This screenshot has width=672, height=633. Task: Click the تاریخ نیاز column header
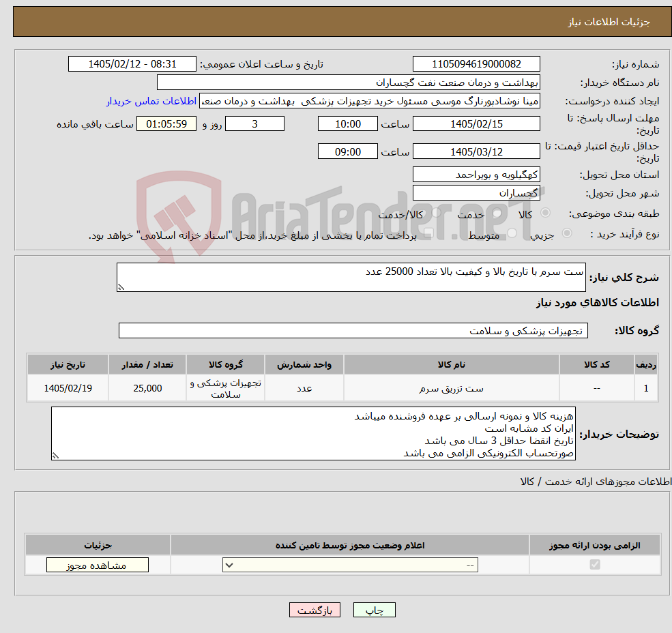click(68, 365)
